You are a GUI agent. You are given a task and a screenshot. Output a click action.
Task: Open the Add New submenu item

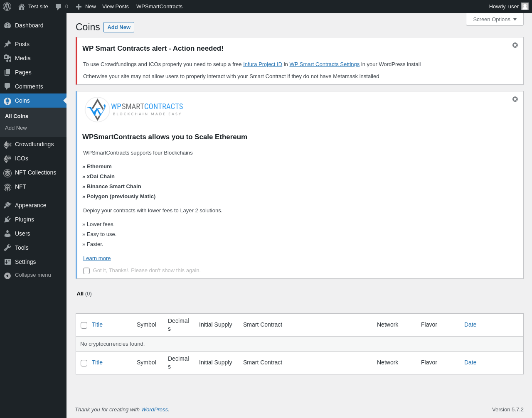16,128
